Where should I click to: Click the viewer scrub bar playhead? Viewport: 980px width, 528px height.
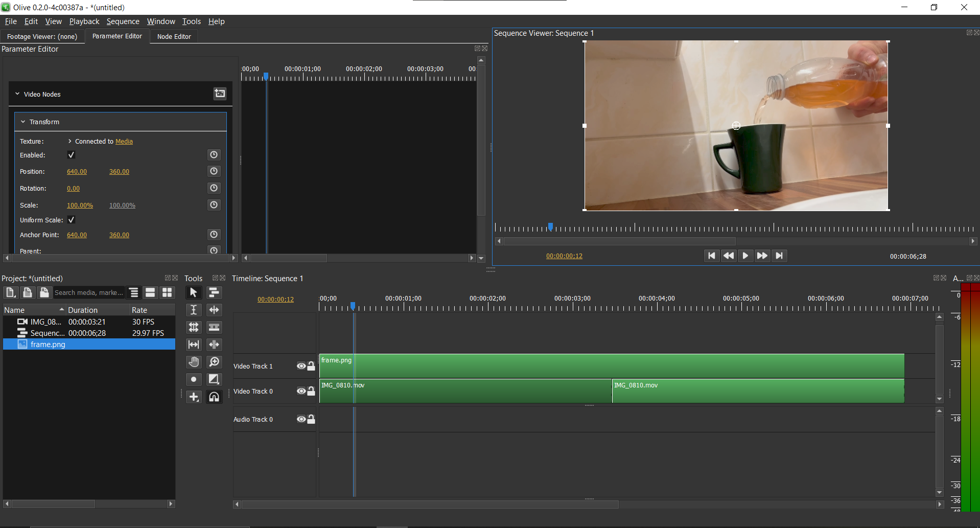[550, 226]
